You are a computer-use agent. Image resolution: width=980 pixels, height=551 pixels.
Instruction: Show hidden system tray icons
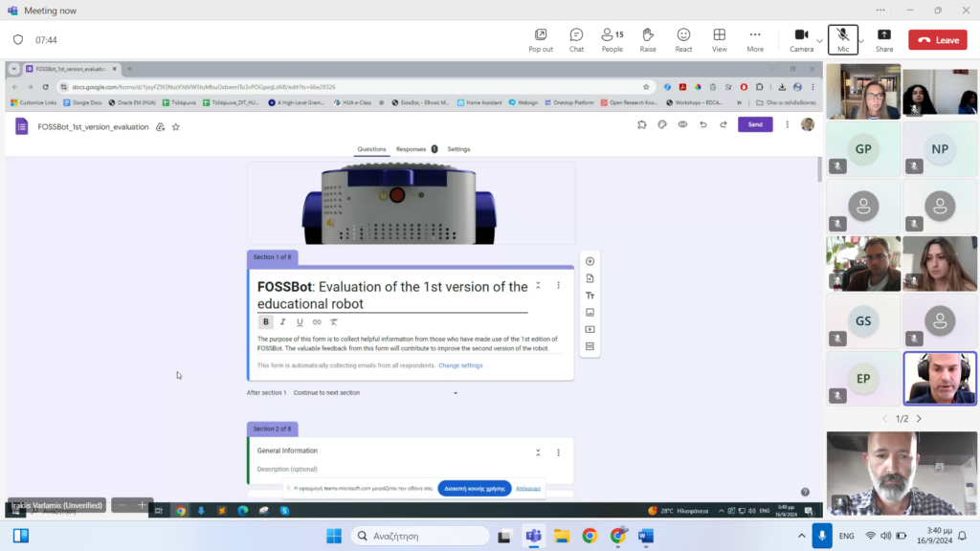[801, 536]
